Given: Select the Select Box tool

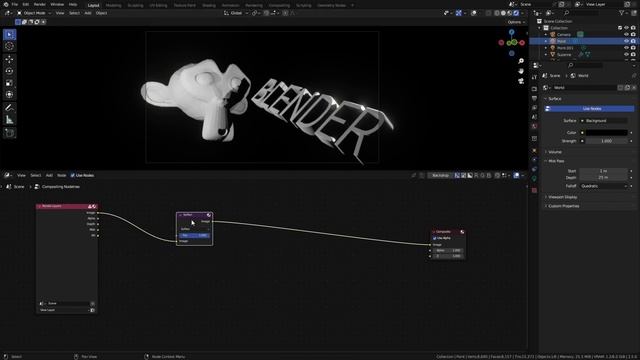Looking at the screenshot, I should (x=9, y=35).
